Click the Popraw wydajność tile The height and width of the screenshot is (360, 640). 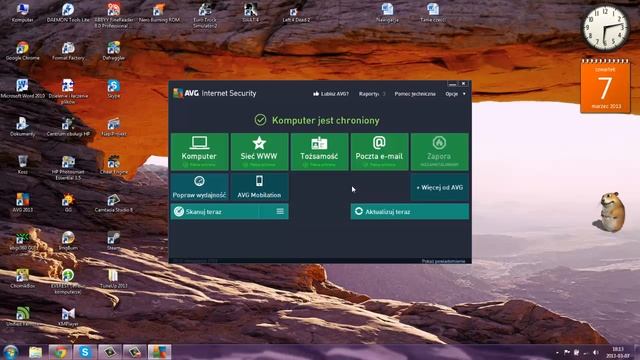pos(199,187)
